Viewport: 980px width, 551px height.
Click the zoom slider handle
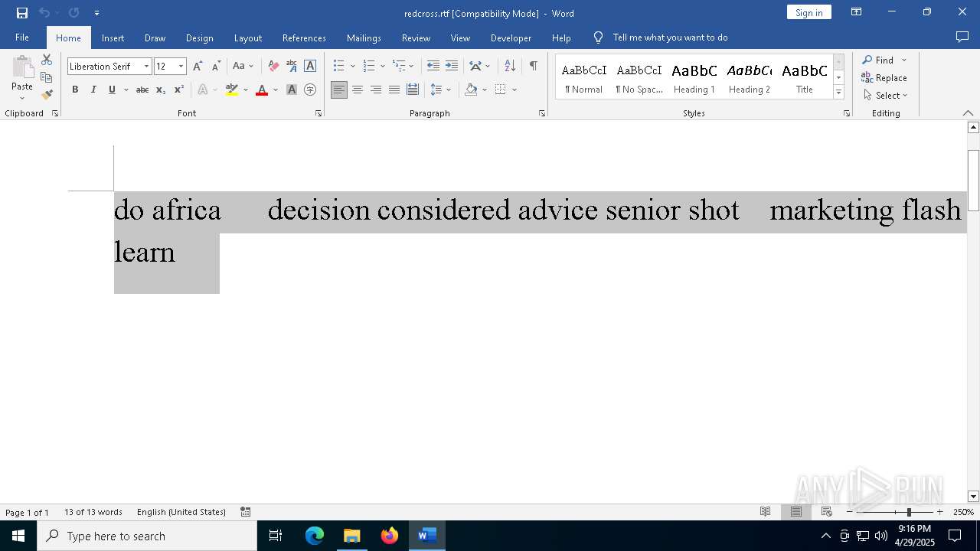[909, 512]
